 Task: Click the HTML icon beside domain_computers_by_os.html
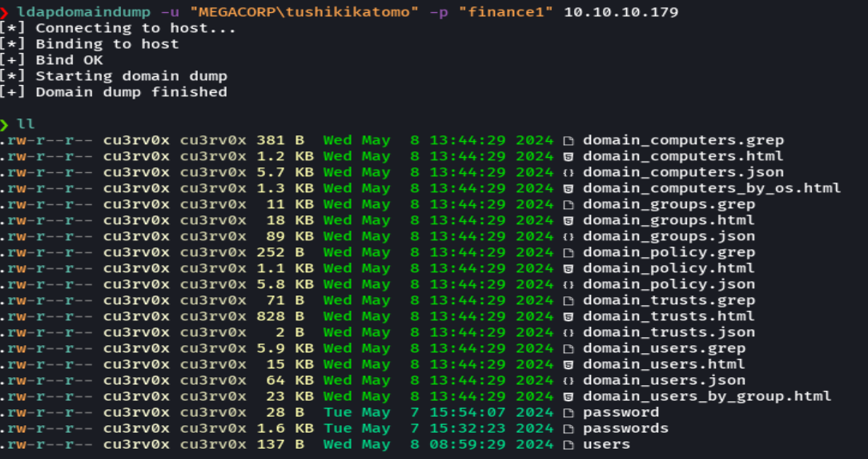pyautogui.click(x=568, y=189)
